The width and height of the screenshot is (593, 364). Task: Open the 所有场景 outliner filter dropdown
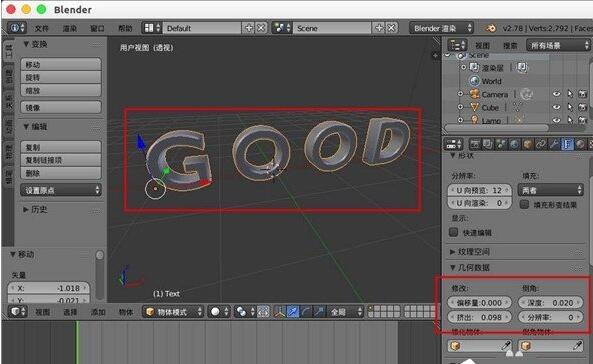click(558, 45)
